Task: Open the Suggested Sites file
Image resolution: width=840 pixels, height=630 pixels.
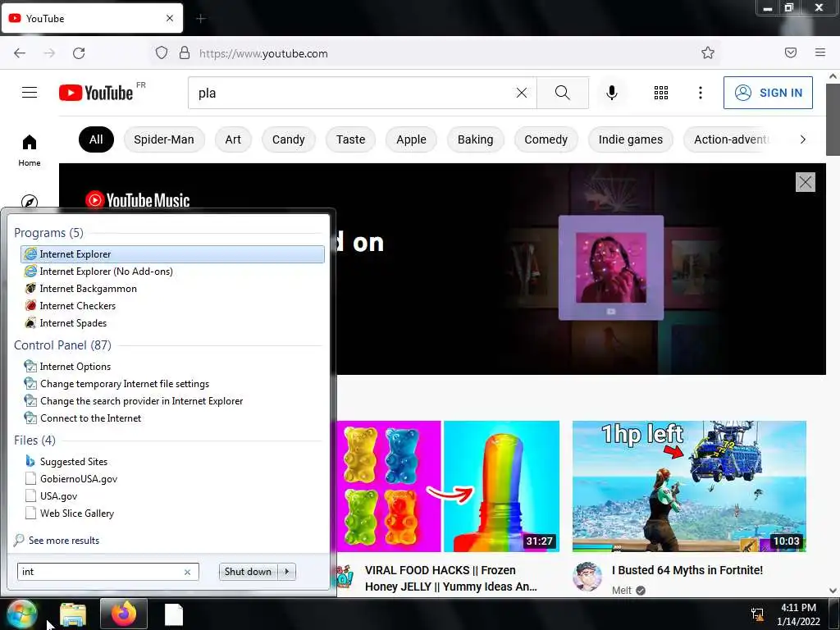Action: tap(172, 461)
